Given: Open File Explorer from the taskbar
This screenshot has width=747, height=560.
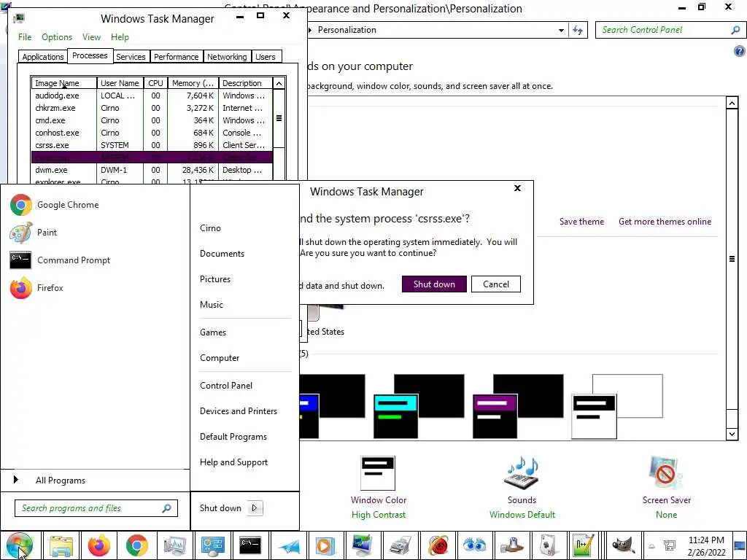Looking at the screenshot, I should [61, 545].
